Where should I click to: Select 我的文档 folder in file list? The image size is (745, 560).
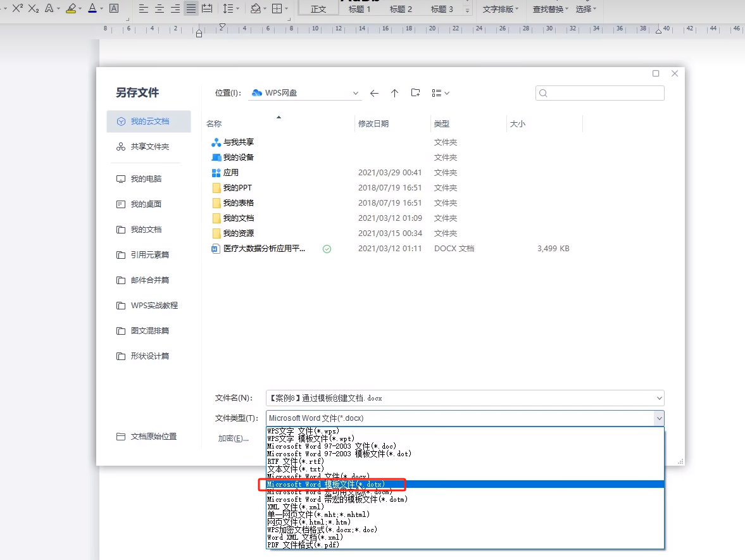[x=233, y=218]
